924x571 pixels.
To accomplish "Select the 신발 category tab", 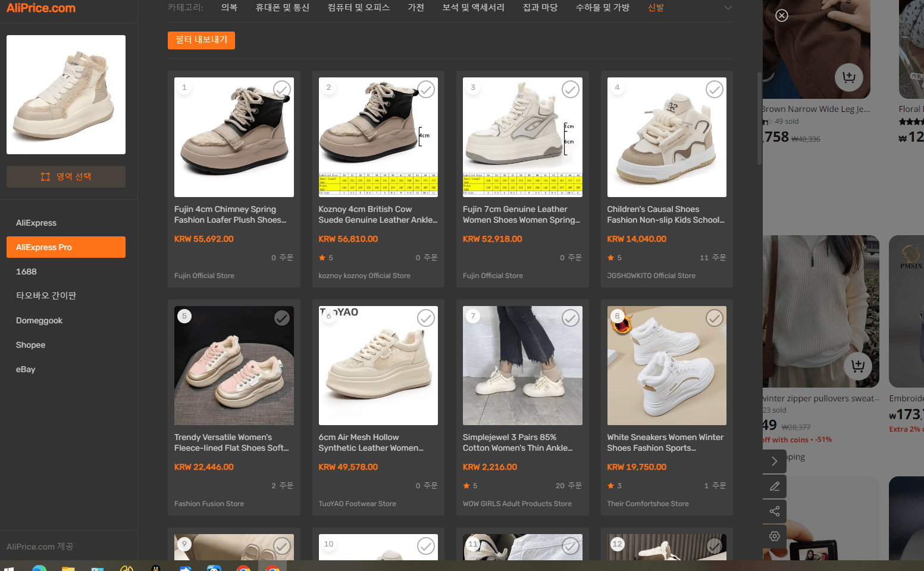I will [x=656, y=8].
